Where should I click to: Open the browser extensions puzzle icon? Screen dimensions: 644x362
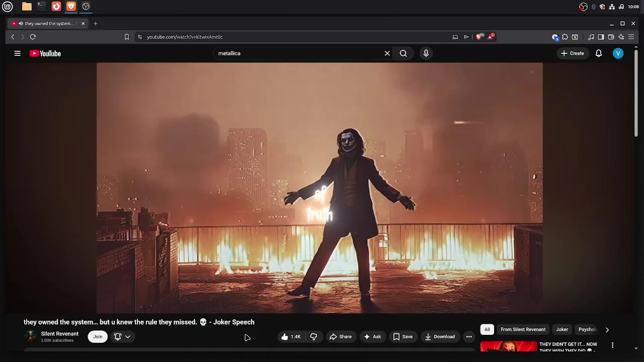click(x=565, y=37)
